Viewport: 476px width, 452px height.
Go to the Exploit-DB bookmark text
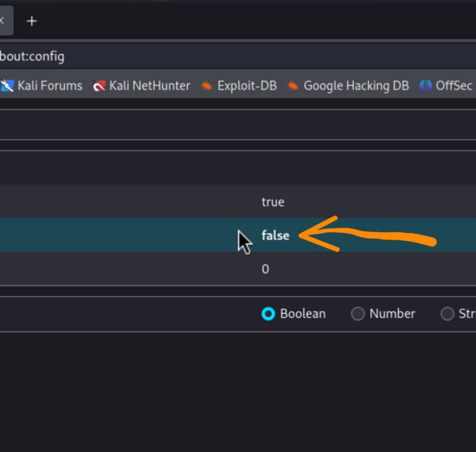(x=247, y=86)
